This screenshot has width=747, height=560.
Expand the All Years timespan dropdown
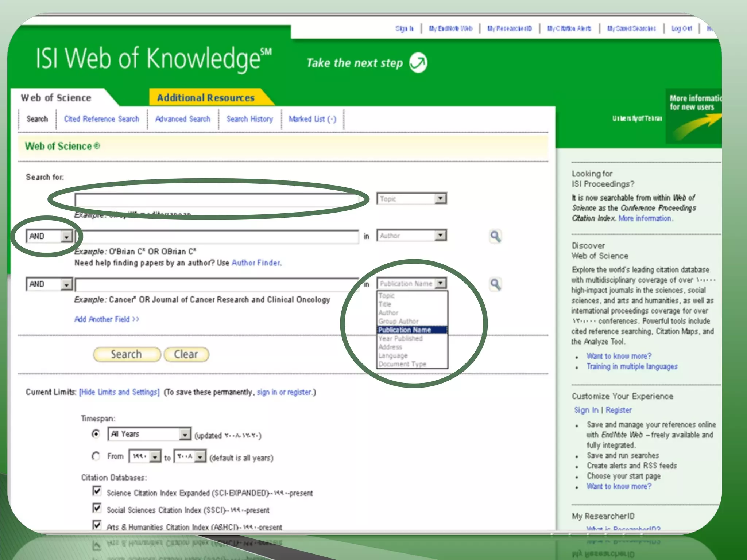(185, 434)
